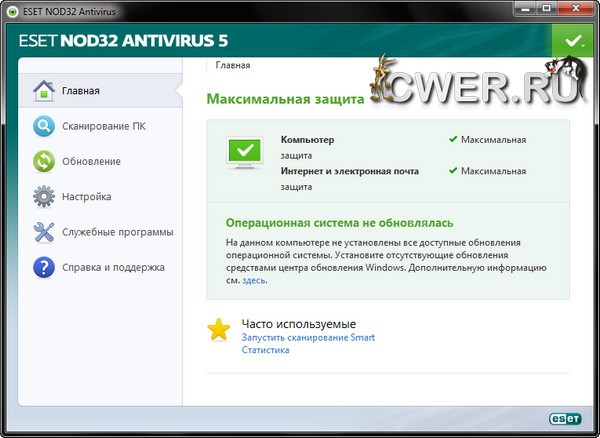Open the Статистика link
The width and height of the screenshot is (600, 438).
pos(265,351)
